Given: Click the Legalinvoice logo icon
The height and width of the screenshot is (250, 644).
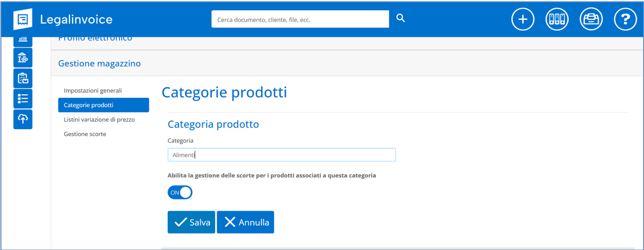Looking at the screenshot, I should point(23,19).
